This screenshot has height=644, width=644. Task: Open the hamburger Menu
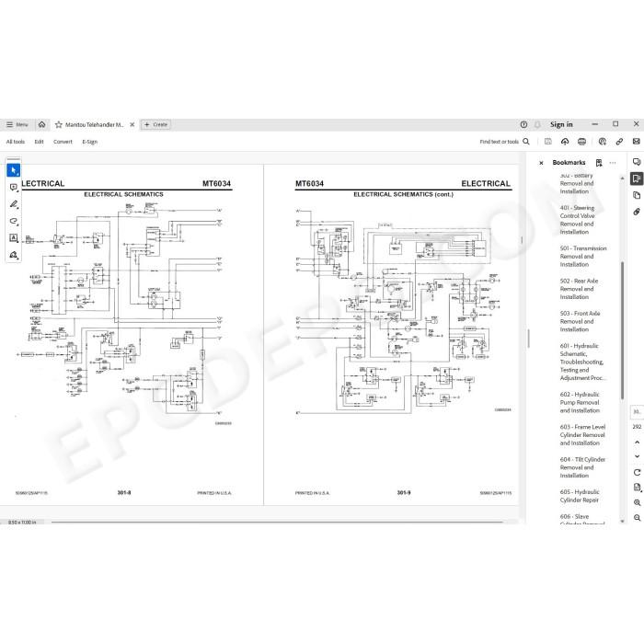point(17,124)
